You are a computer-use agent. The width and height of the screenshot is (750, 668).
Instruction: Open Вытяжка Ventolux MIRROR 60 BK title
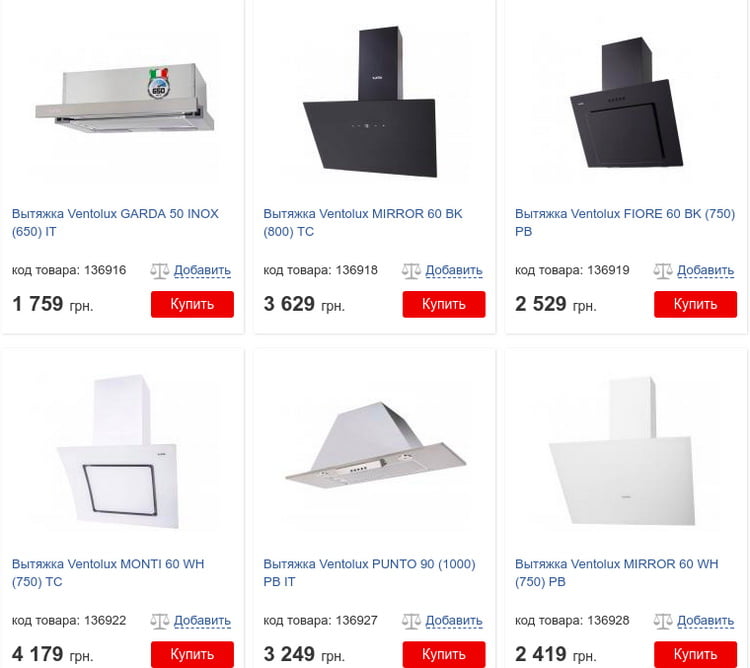(363, 222)
